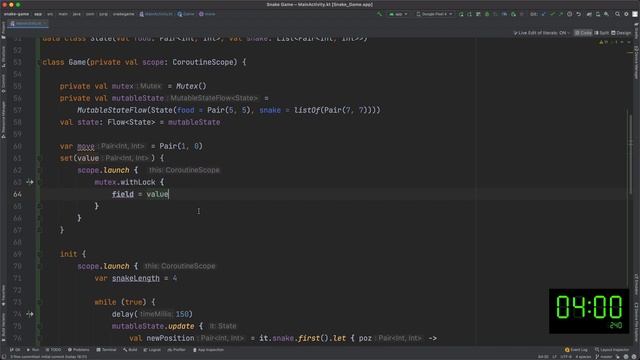Click the 4 spaces indent setting
The image size is (640, 360).
583,357
